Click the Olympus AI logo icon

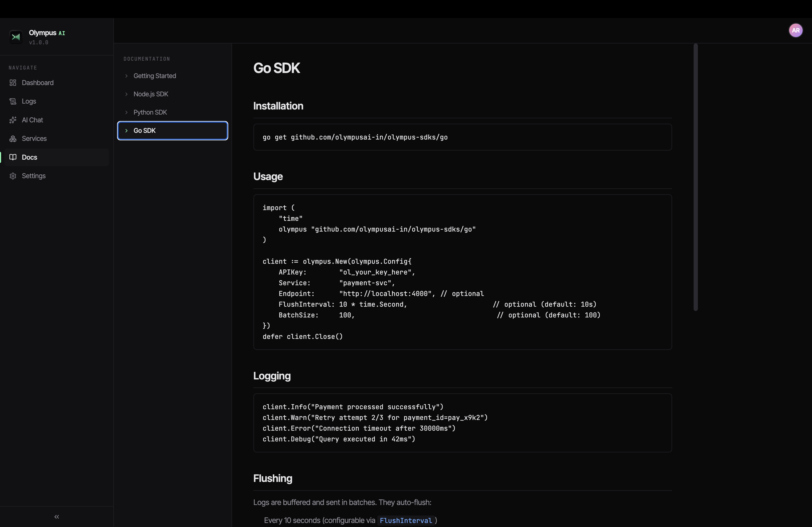coord(16,37)
